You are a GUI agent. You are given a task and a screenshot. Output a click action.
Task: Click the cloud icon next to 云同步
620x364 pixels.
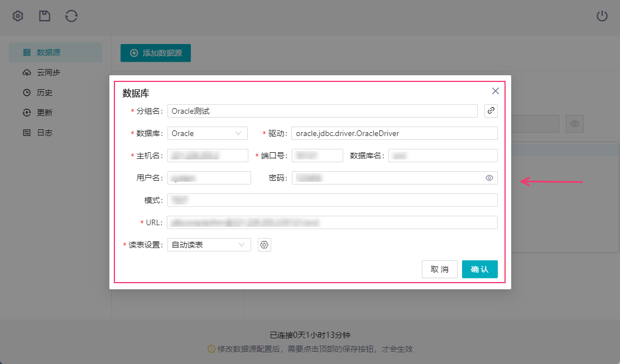coord(26,72)
